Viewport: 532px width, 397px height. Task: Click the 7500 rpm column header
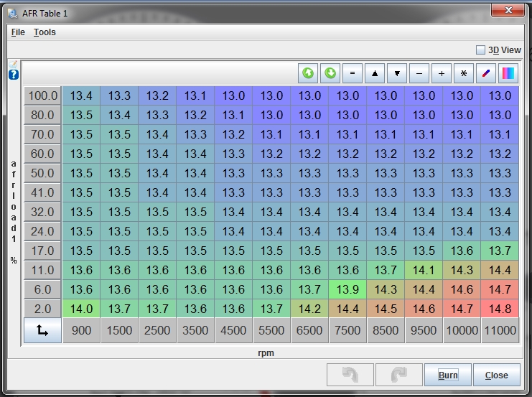click(347, 330)
